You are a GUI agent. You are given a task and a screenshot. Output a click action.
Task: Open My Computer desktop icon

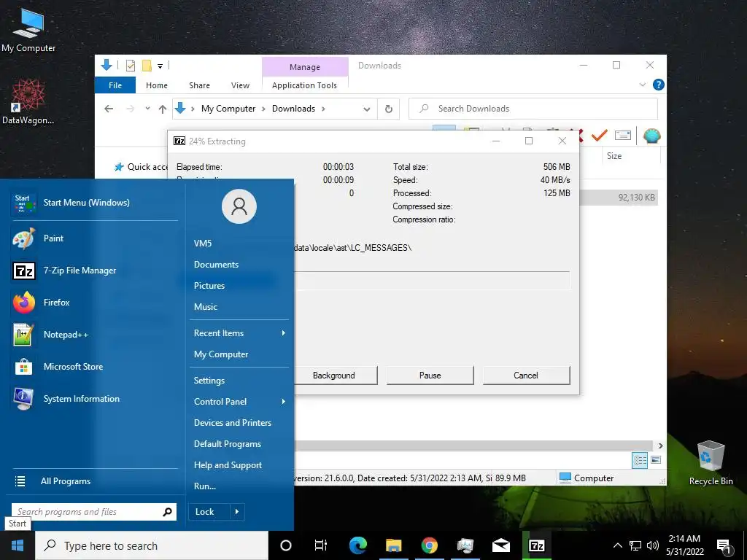(28, 31)
